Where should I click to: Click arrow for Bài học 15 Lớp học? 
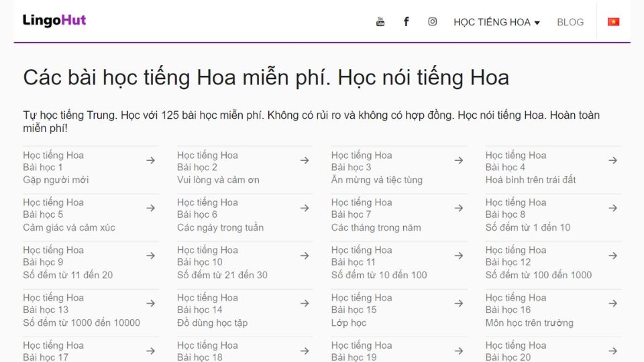(x=459, y=303)
